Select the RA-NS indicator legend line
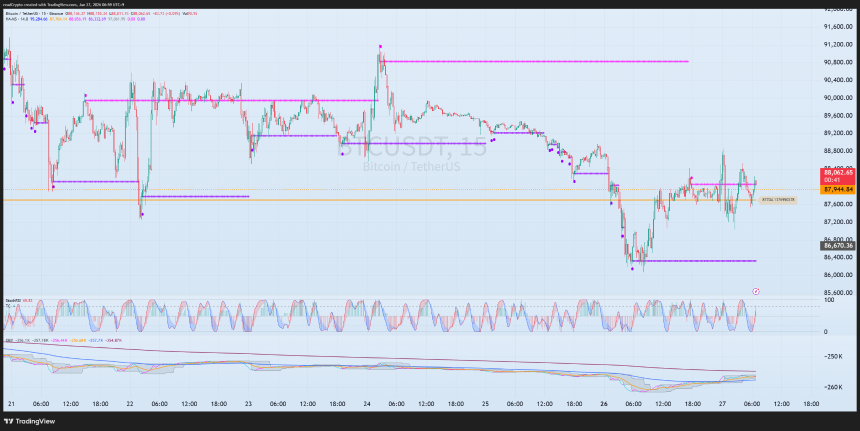Viewport: 860px width, 431px height. coord(75,19)
